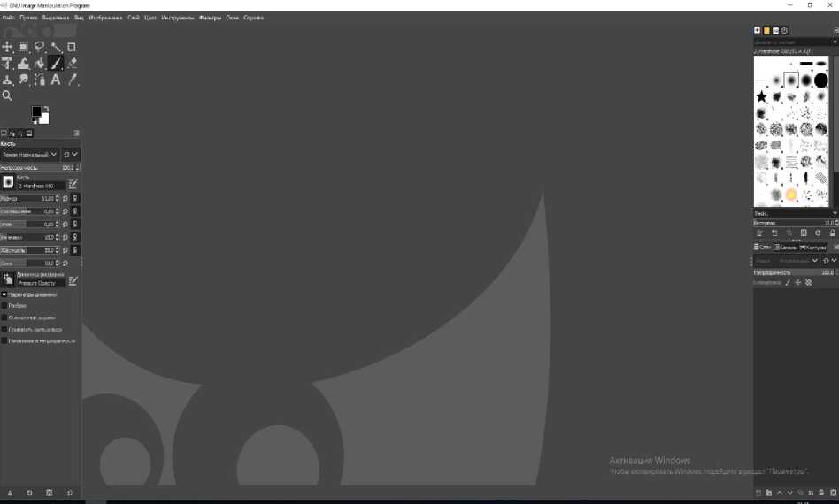The image size is (839, 504).
Task: Open Режим Нормальный dropdown in tool options
Action: point(29,155)
